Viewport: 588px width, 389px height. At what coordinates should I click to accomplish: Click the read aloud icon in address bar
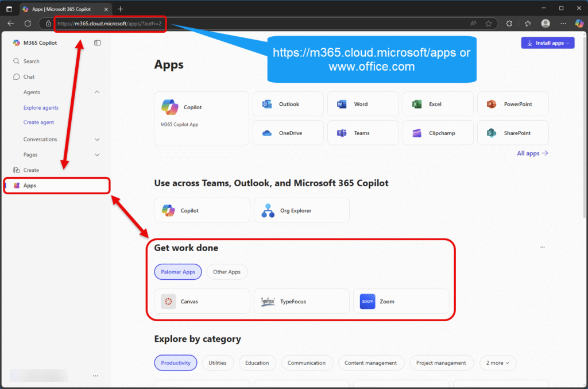click(x=473, y=23)
